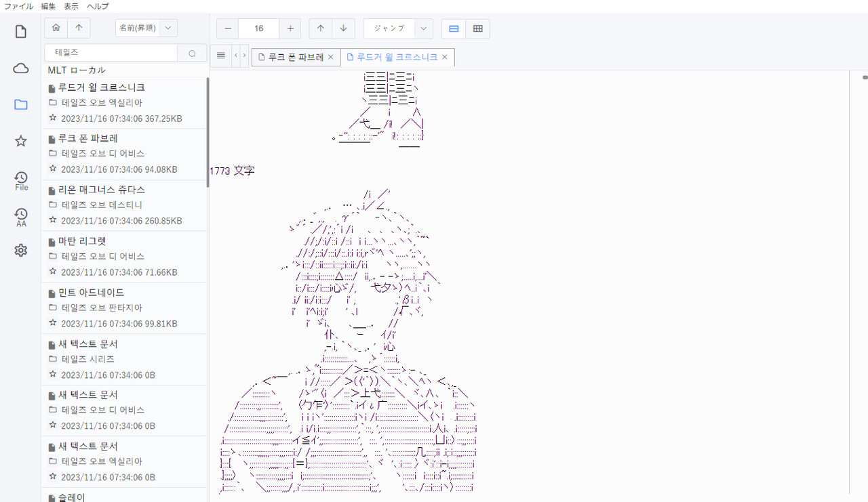Select the folder icon in left sidebar

21,105
